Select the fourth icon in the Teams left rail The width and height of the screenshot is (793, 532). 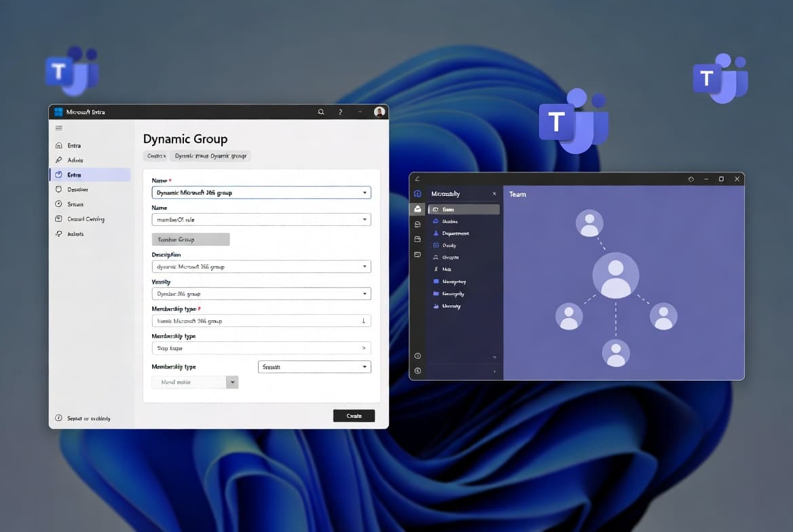click(418, 240)
